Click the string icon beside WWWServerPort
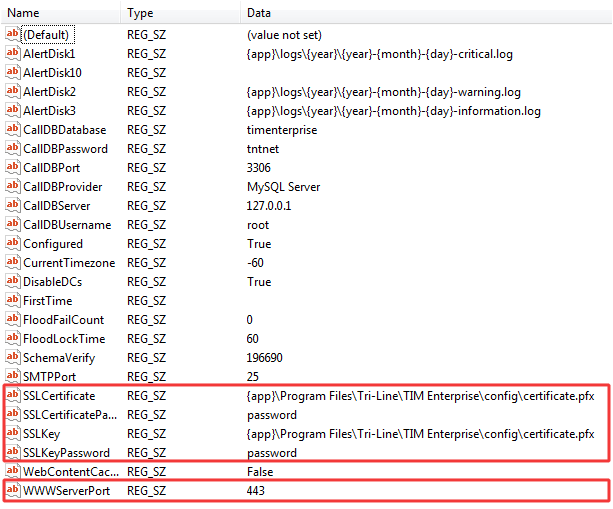Viewport: 613px width, 509px height. point(13,491)
